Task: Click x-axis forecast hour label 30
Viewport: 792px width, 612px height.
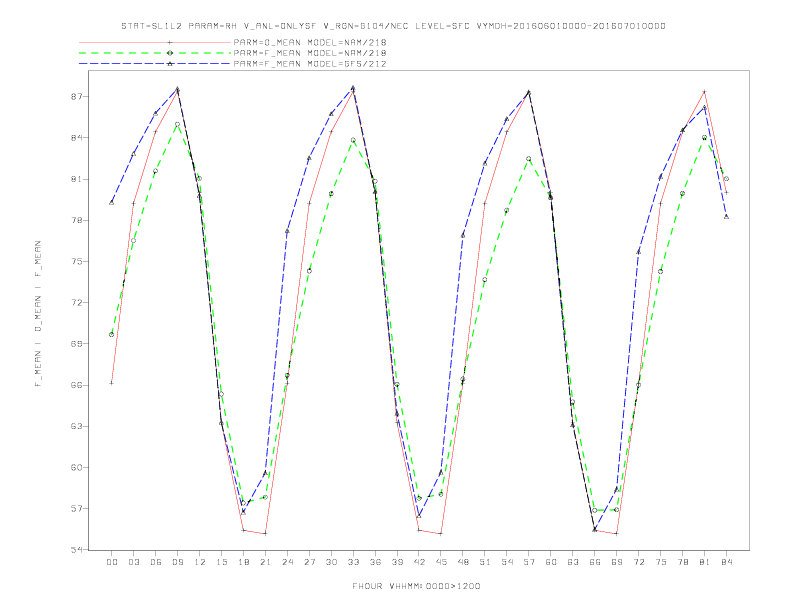Action: click(331, 562)
